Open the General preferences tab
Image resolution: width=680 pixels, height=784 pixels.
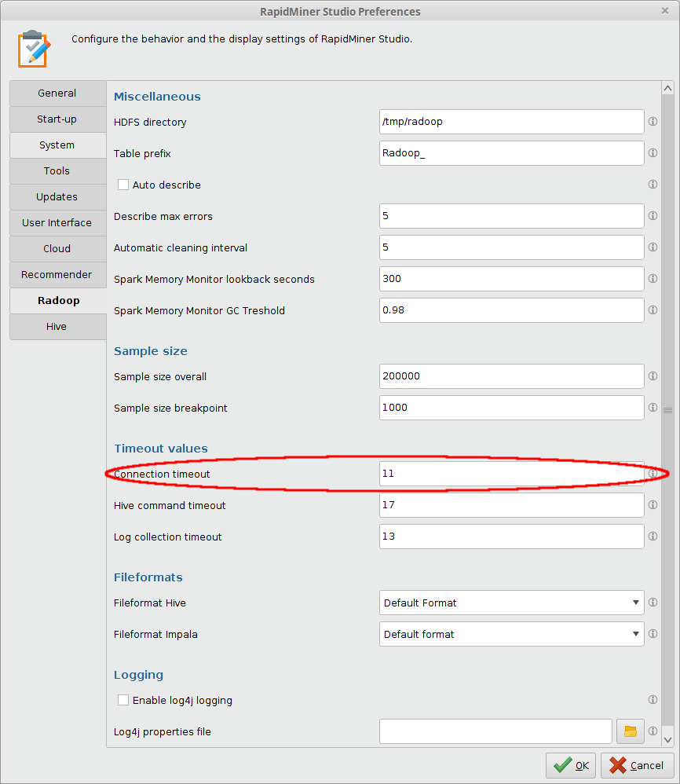(57, 93)
